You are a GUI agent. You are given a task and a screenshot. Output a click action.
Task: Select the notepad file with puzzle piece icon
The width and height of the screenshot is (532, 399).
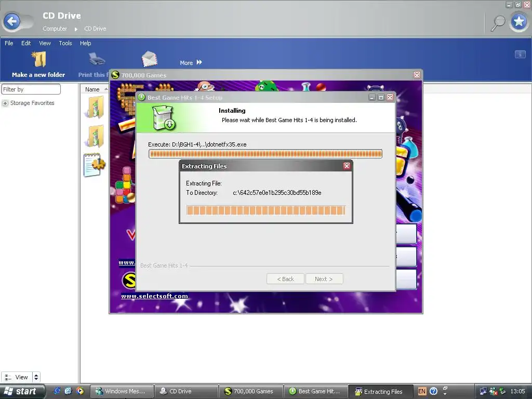94,165
